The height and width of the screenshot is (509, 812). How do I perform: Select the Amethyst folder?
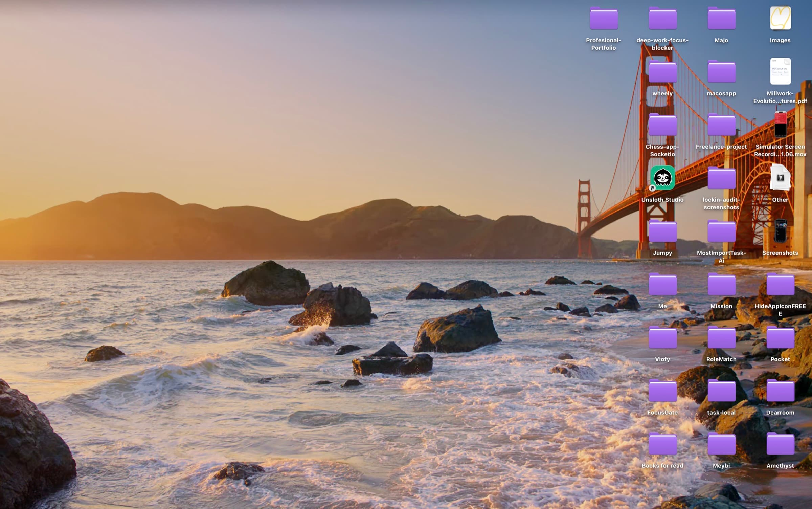pos(780,444)
